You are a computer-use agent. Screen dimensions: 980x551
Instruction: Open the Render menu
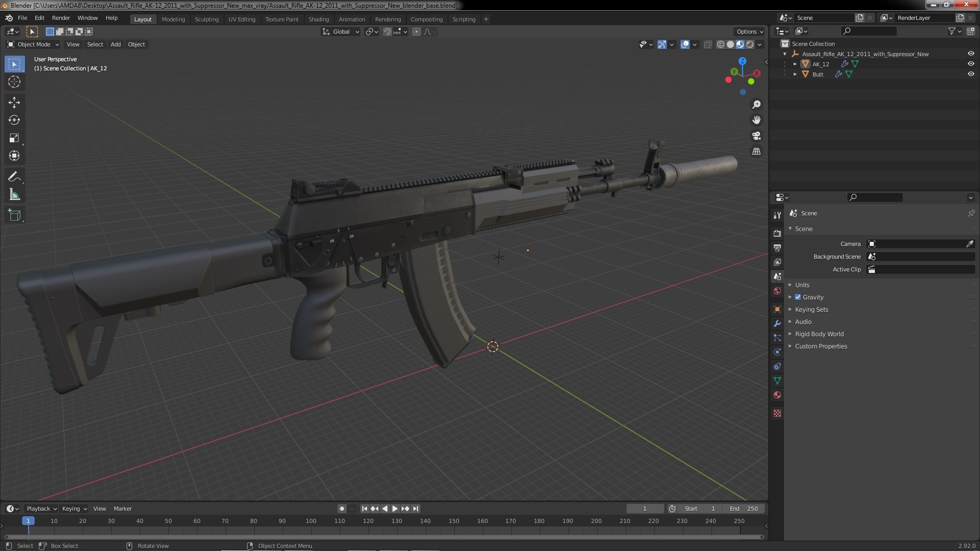coord(61,18)
